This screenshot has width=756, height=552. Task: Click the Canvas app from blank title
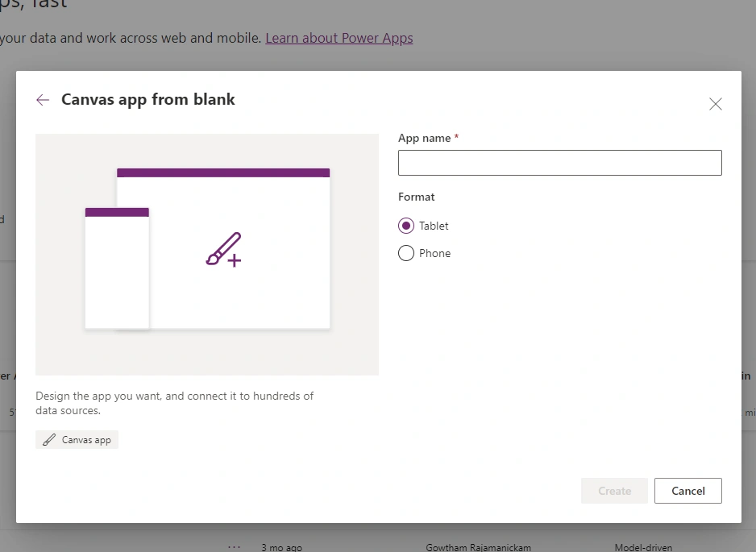point(148,99)
